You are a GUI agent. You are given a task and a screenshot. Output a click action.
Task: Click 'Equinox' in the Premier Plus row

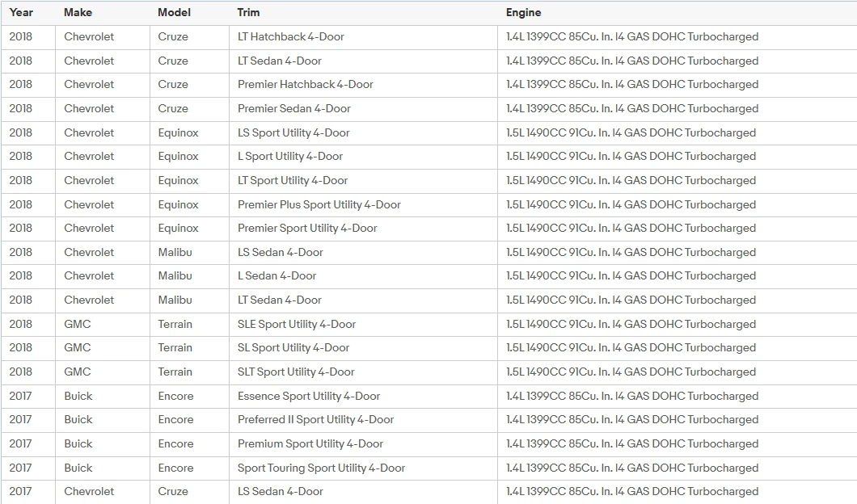(178, 205)
